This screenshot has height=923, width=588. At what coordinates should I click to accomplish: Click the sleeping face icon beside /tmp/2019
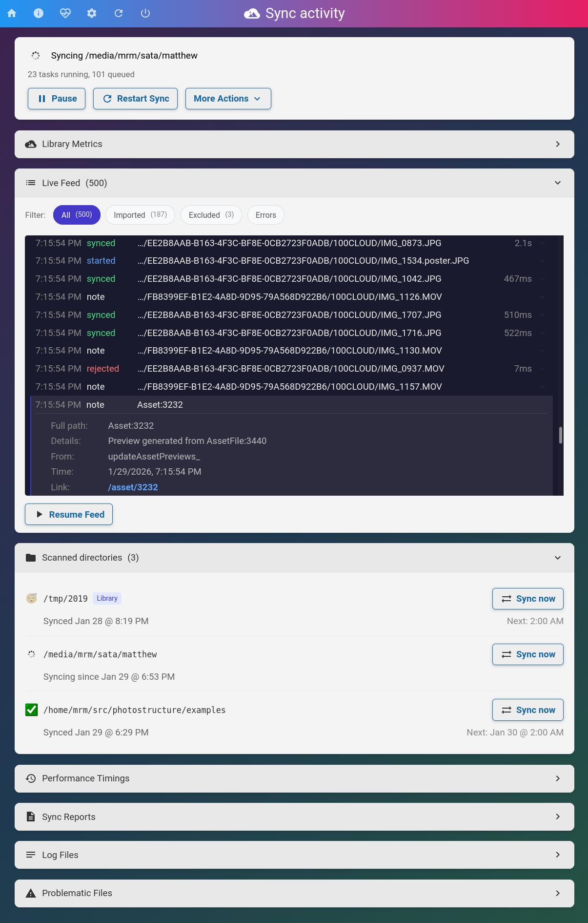(x=32, y=598)
